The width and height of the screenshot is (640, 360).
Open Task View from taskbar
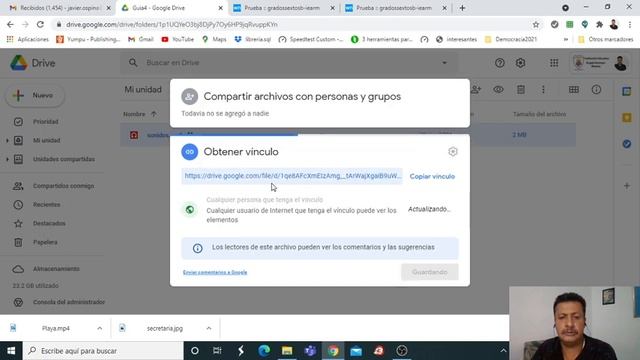tap(217, 351)
